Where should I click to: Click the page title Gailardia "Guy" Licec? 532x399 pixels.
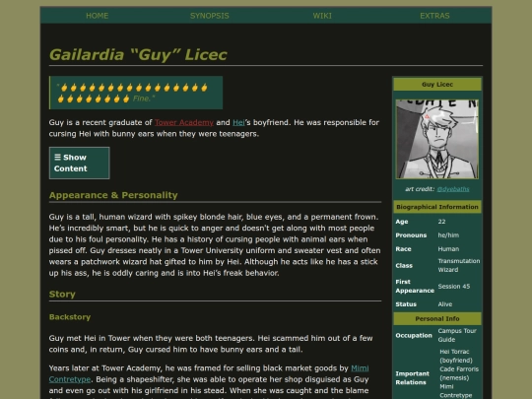point(138,54)
